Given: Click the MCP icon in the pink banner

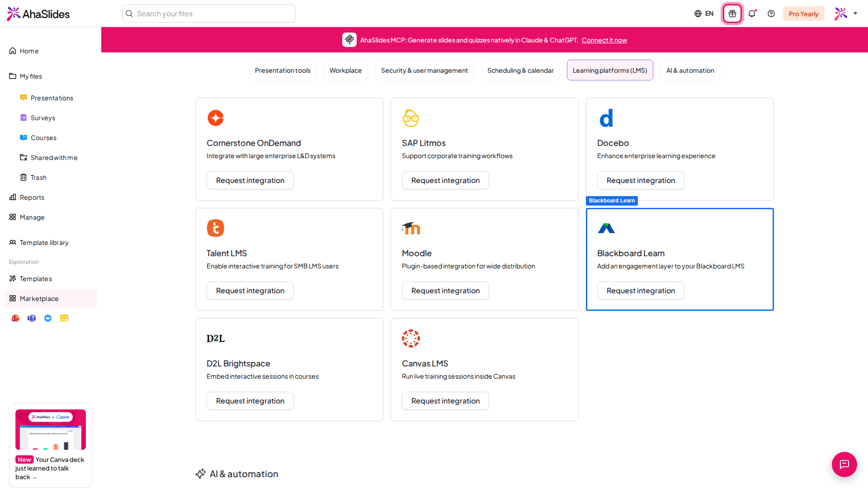Looking at the screenshot, I should click(349, 40).
